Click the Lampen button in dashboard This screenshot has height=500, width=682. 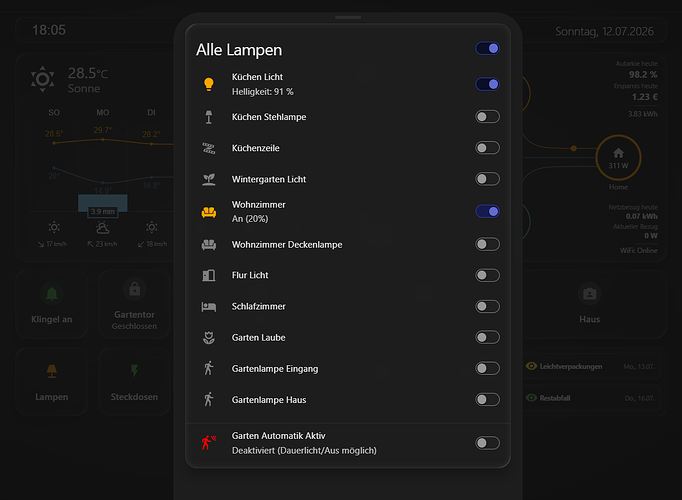(52, 381)
